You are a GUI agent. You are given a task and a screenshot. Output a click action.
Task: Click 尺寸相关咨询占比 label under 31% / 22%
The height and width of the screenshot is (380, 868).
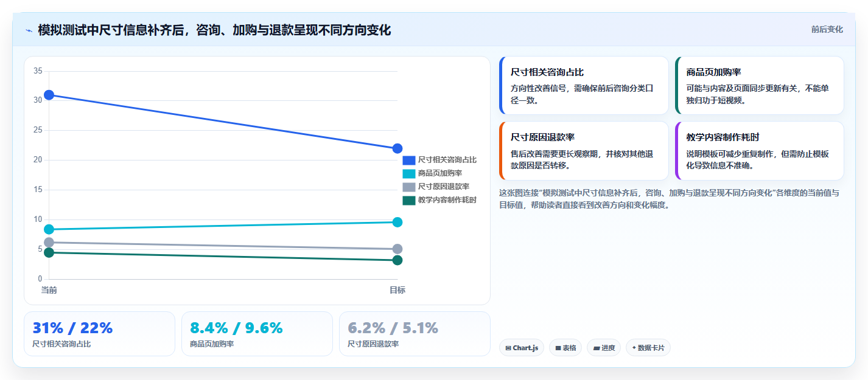coord(61,344)
